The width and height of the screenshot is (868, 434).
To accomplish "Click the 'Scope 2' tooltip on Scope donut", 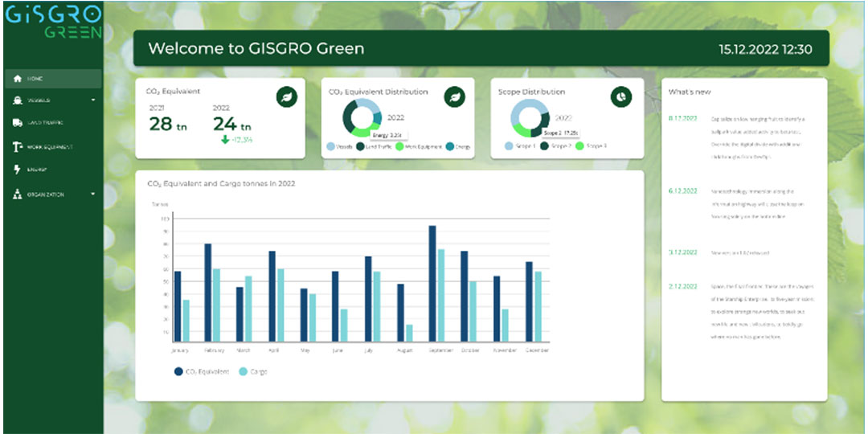I will click(560, 133).
